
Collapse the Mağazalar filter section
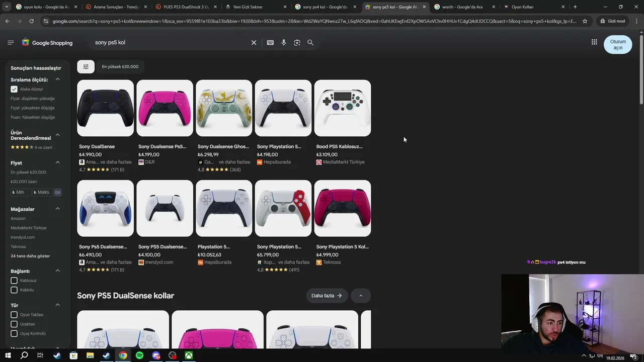point(57,209)
